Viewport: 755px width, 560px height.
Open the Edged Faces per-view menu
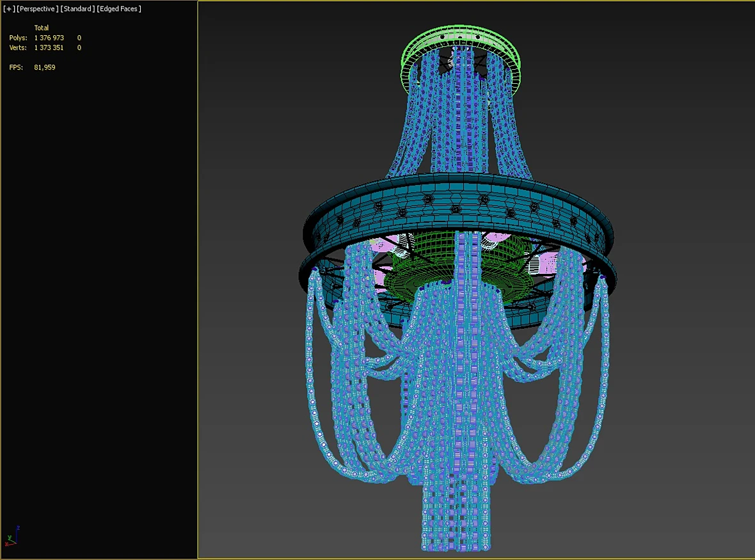[x=119, y=9]
